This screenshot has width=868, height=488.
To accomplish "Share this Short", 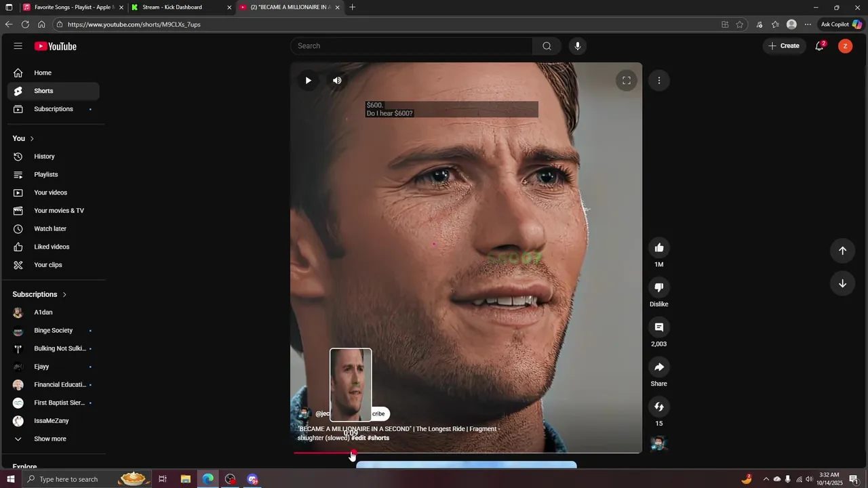I will point(659,367).
